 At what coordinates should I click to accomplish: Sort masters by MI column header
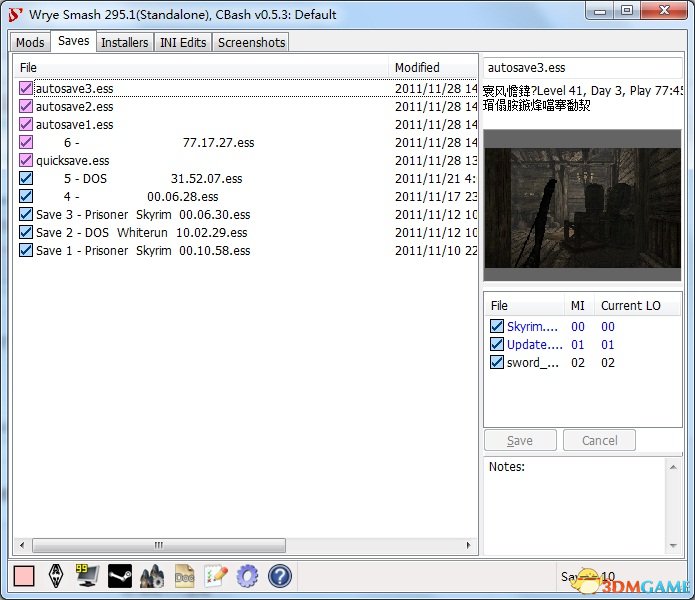(579, 305)
